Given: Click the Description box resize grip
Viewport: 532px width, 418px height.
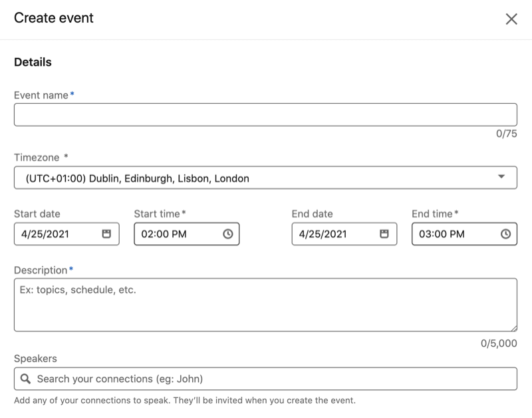Looking at the screenshot, I should click(513, 328).
